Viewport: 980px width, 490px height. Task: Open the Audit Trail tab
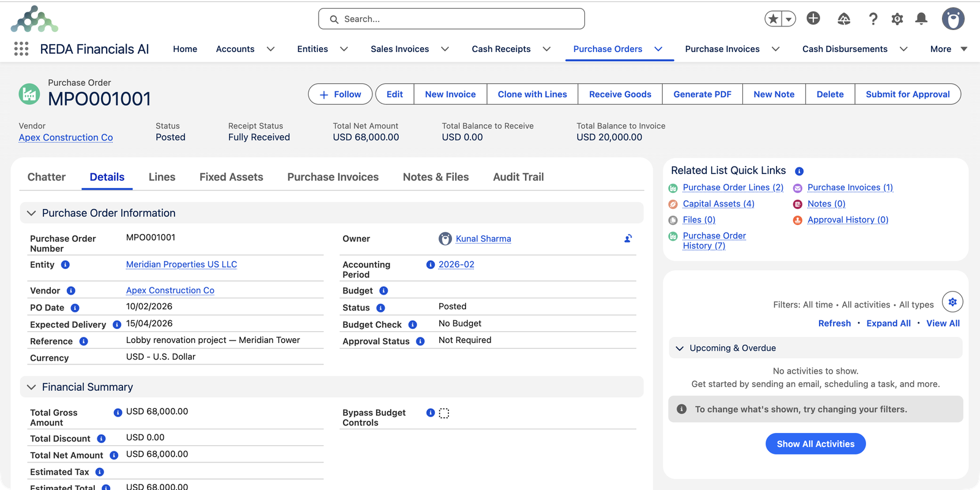pos(518,177)
